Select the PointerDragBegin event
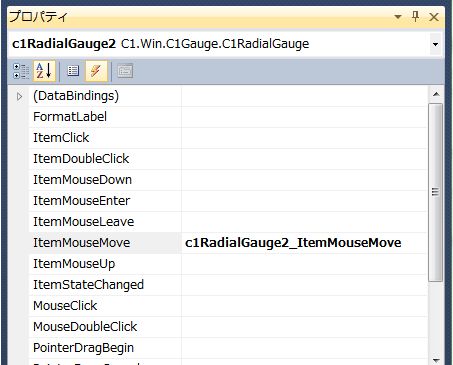 [x=83, y=348]
